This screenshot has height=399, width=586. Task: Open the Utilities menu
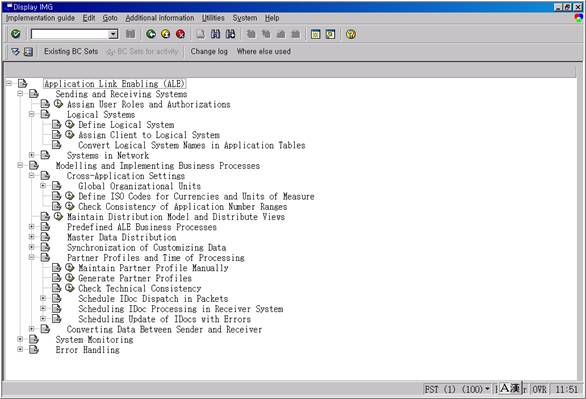coord(213,18)
